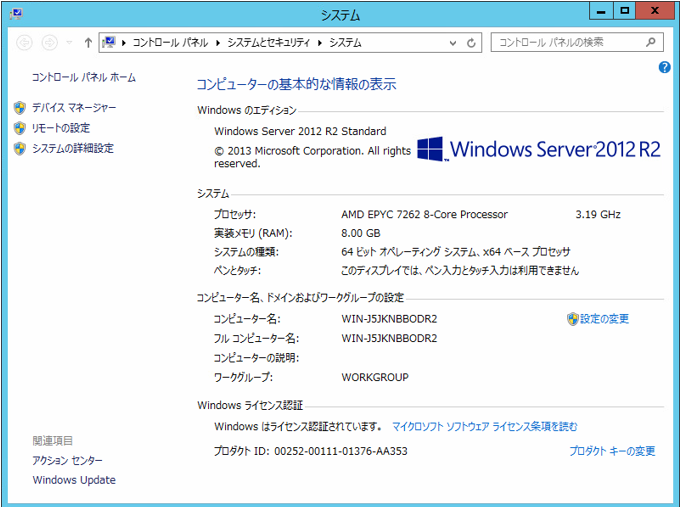Click the Forward navigation arrow

point(49,43)
